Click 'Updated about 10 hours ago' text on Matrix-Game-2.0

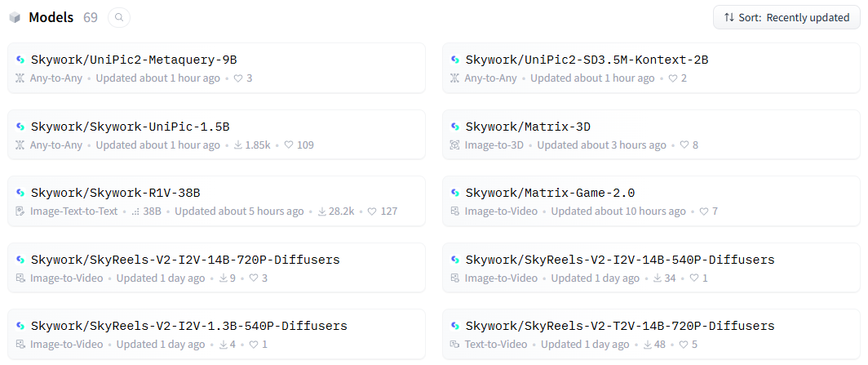coord(618,211)
